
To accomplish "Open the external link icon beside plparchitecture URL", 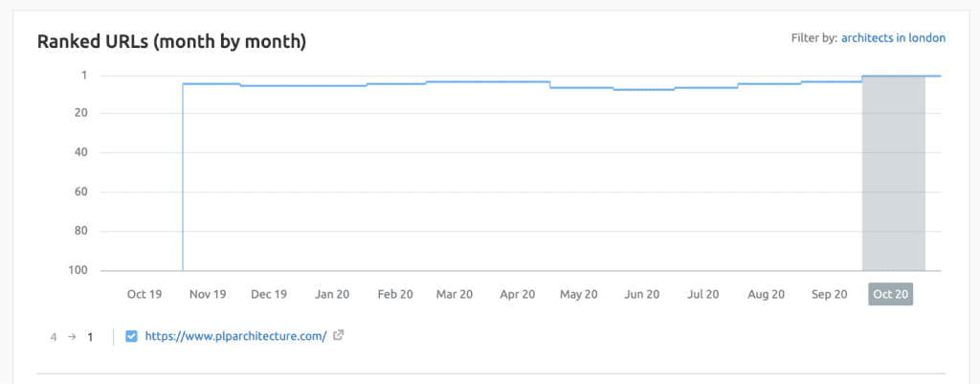I will tap(338, 335).
